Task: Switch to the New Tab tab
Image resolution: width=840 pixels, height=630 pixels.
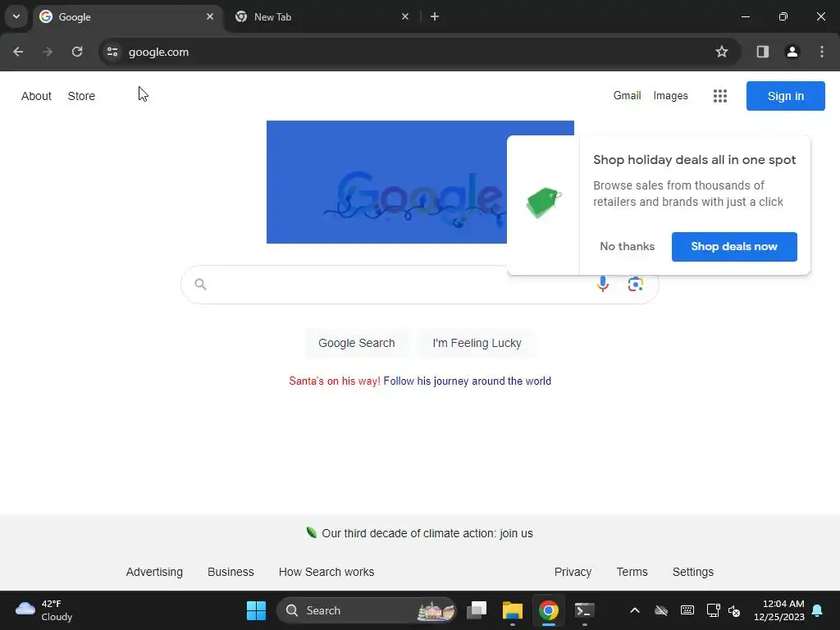Action: (x=322, y=16)
